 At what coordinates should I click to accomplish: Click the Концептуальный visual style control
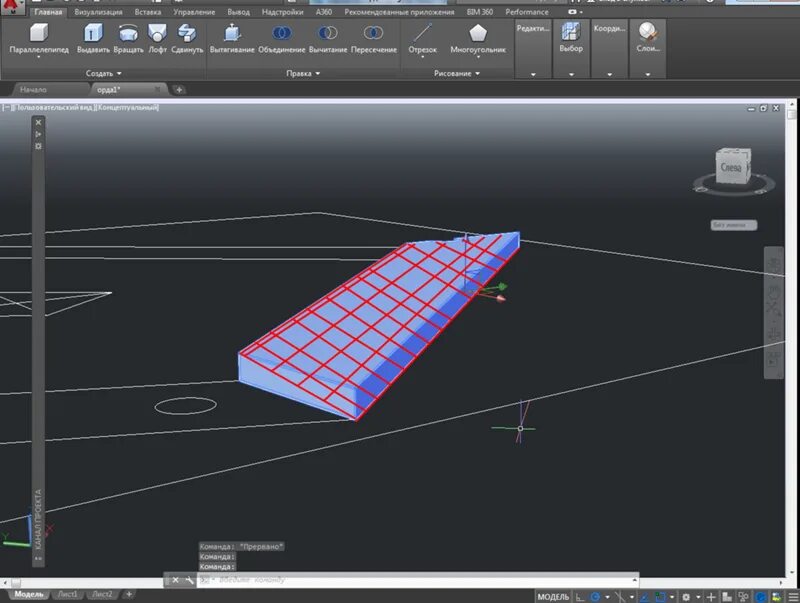(128, 108)
